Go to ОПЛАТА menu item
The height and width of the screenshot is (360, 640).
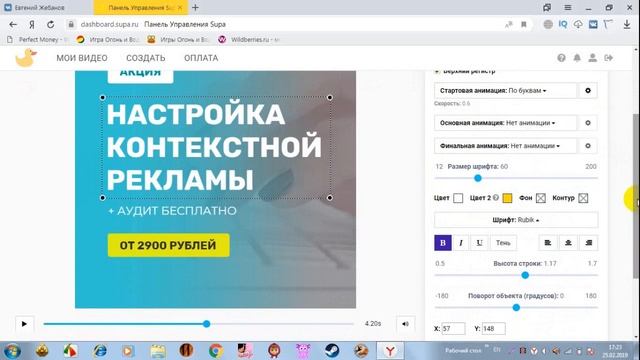pos(201,58)
